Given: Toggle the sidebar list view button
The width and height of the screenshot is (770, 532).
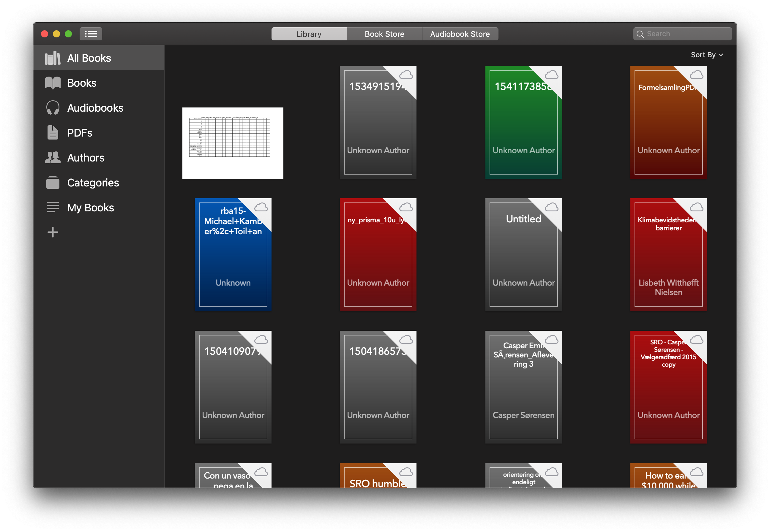Looking at the screenshot, I should 91,34.
